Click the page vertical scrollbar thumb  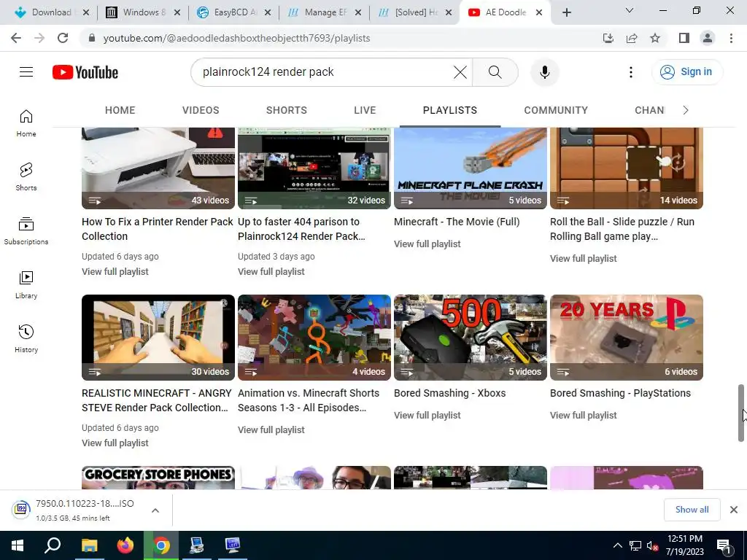[741, 413]
